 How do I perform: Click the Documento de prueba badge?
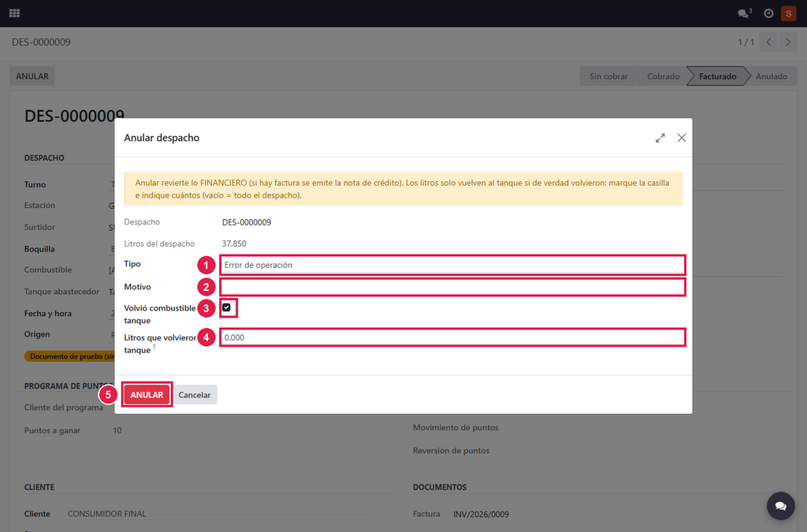pos(69,356)
